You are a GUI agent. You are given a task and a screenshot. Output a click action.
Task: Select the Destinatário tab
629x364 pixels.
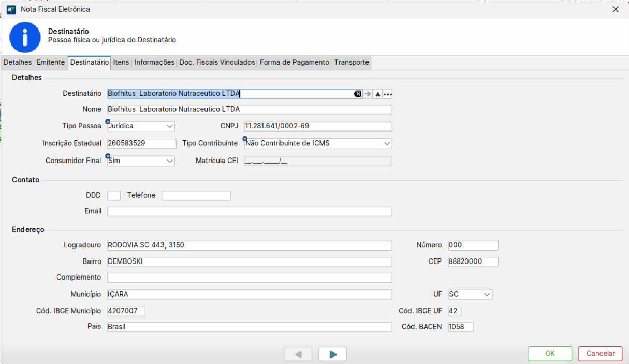tap(90, 62)
